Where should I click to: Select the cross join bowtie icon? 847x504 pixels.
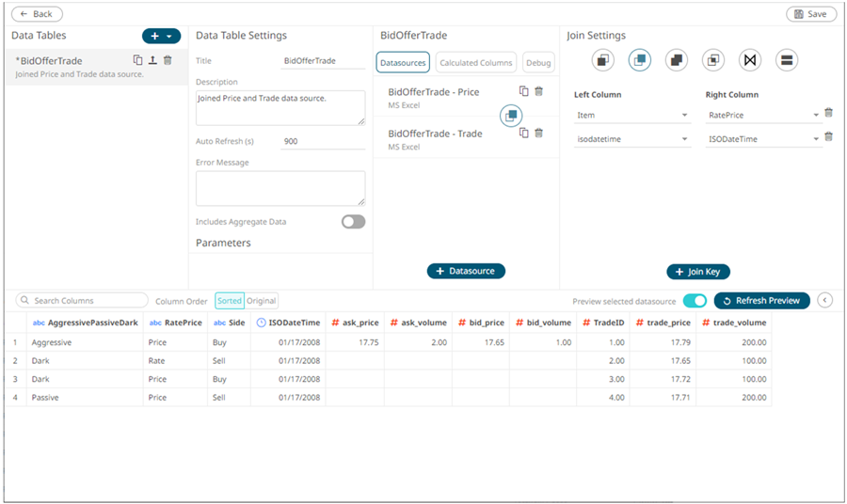[750, 60]
